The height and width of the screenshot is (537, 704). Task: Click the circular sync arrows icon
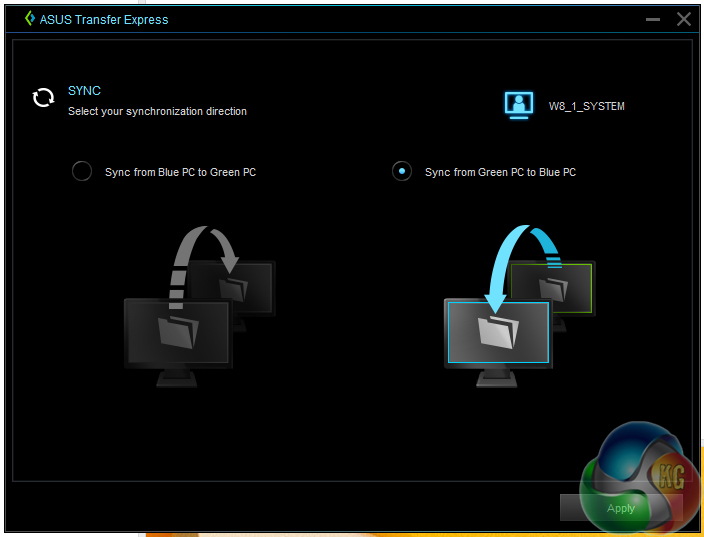44,98
